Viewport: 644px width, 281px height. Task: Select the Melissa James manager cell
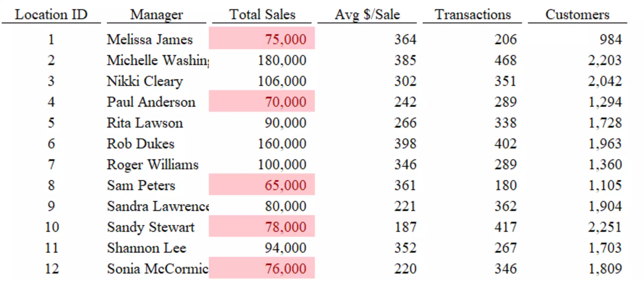(x=158, y=39)
